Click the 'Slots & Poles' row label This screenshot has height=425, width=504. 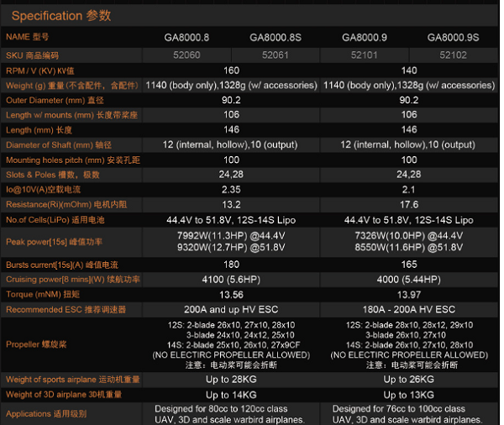click(x=53, y=175)
